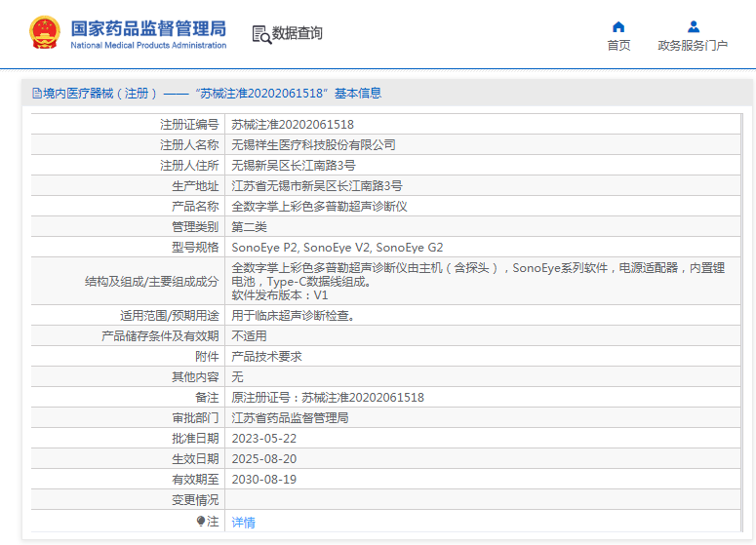756x545 pixels.
Task: Click the lightbulb icon beside 注
Action: click(201, 522)
